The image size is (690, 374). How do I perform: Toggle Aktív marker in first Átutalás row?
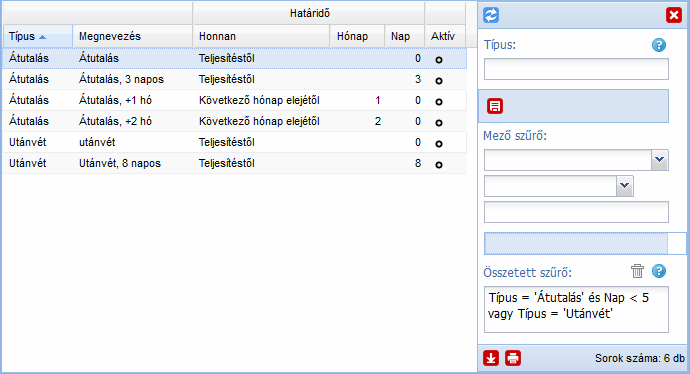pyautogui.click(x=439, y=60)
